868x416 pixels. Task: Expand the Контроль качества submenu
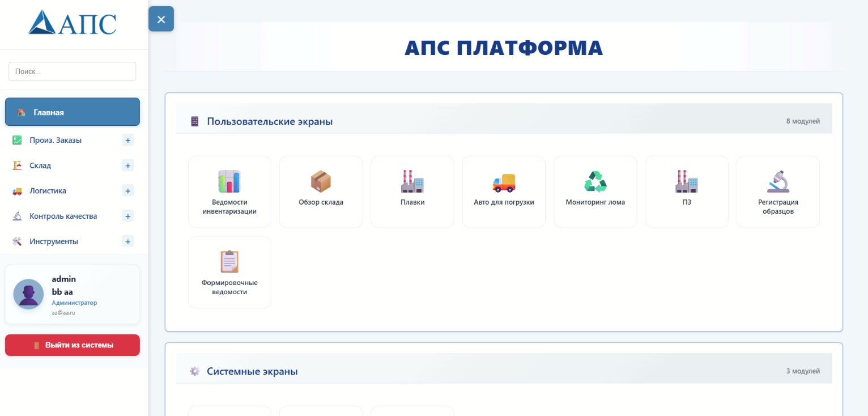pyautogui.click(x=128, y=216)
